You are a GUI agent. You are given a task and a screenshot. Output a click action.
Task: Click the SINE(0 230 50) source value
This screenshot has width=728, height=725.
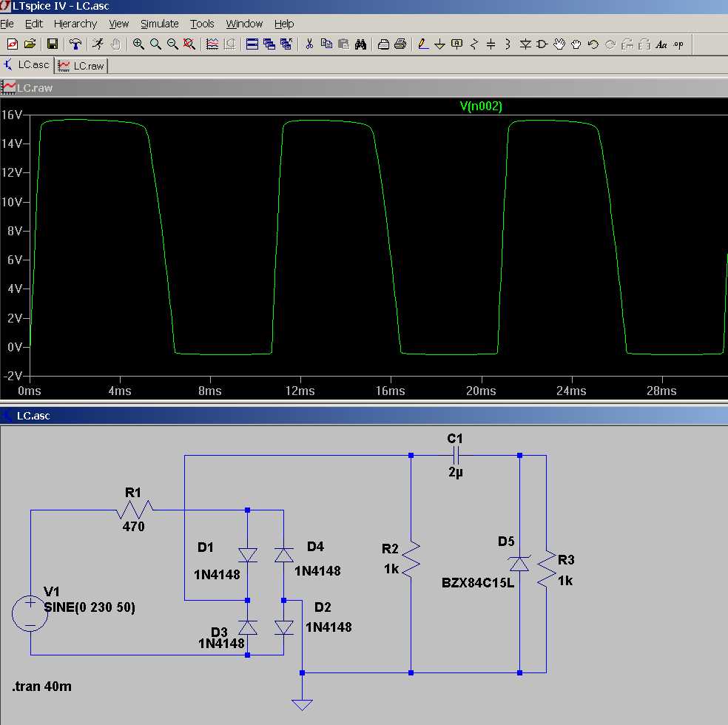(x=89, y=607)
